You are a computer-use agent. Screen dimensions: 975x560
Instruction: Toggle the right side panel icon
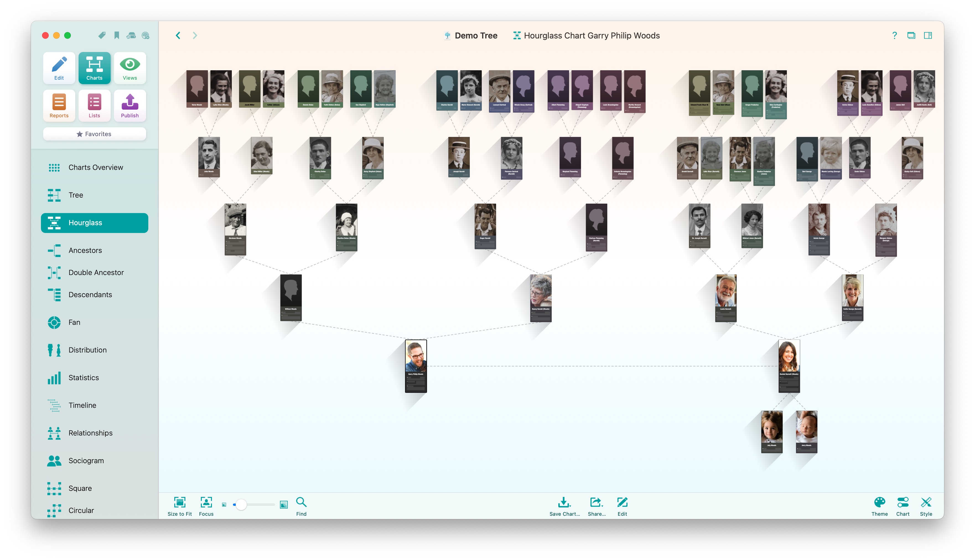(928, 35)
